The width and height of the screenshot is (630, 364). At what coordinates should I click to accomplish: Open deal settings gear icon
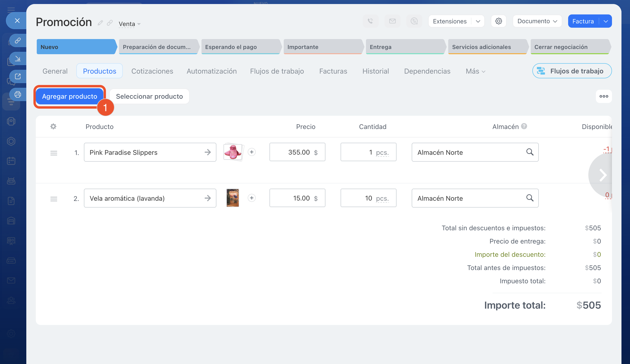pos(498,21)
